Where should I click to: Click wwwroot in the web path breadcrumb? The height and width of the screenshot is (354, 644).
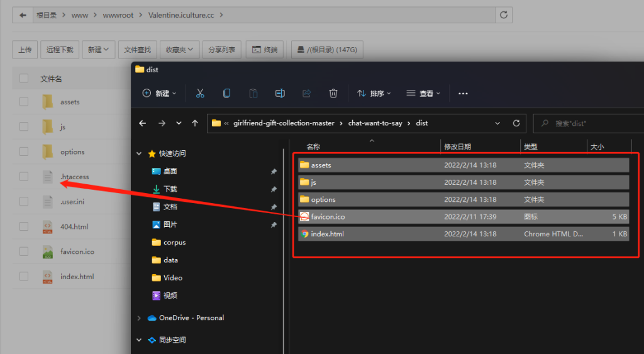coord(118,15)
